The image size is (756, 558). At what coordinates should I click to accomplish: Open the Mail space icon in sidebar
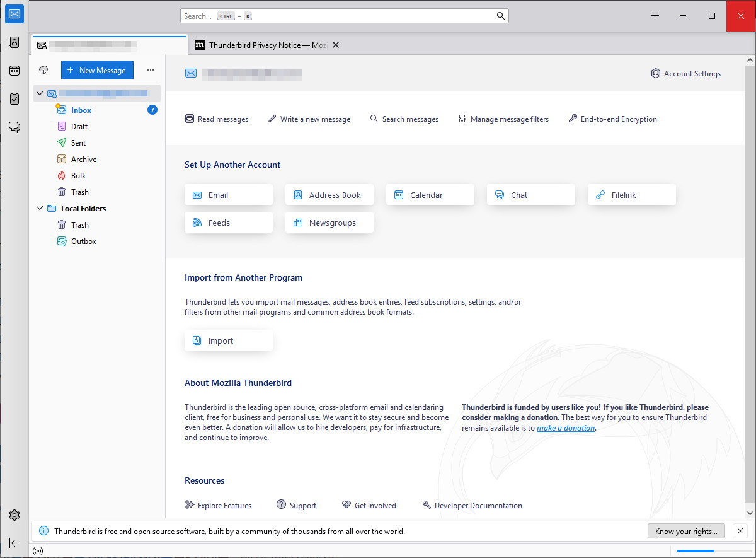click(14, 14)
